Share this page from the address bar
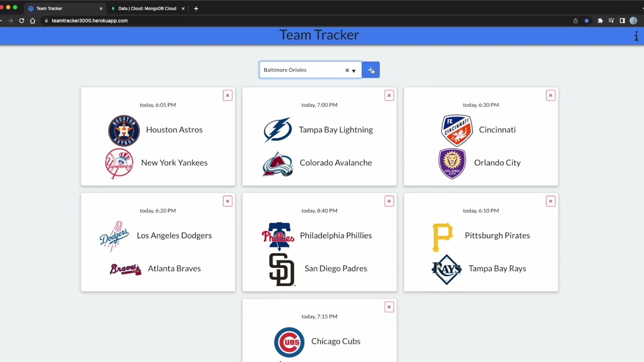 (576, 21)
